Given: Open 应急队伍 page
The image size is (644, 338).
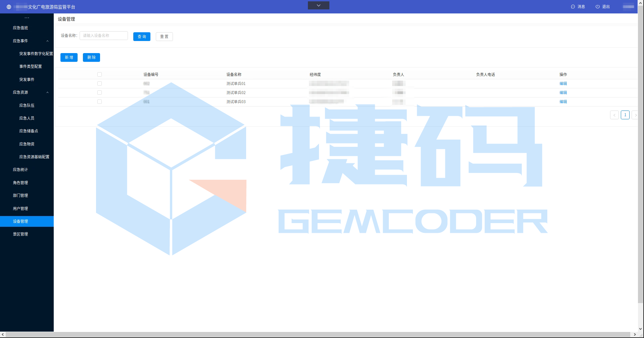Looking at the screenshot, I should click(27, 105).
